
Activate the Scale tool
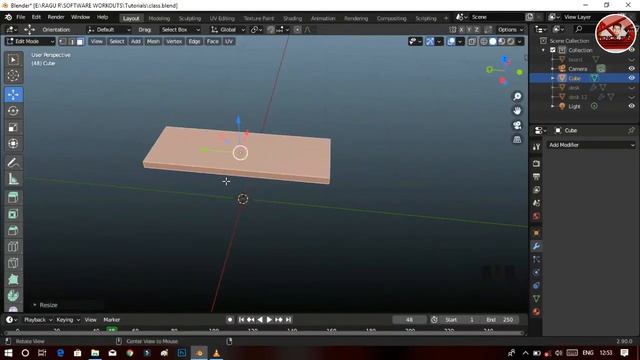coord(13,127)
